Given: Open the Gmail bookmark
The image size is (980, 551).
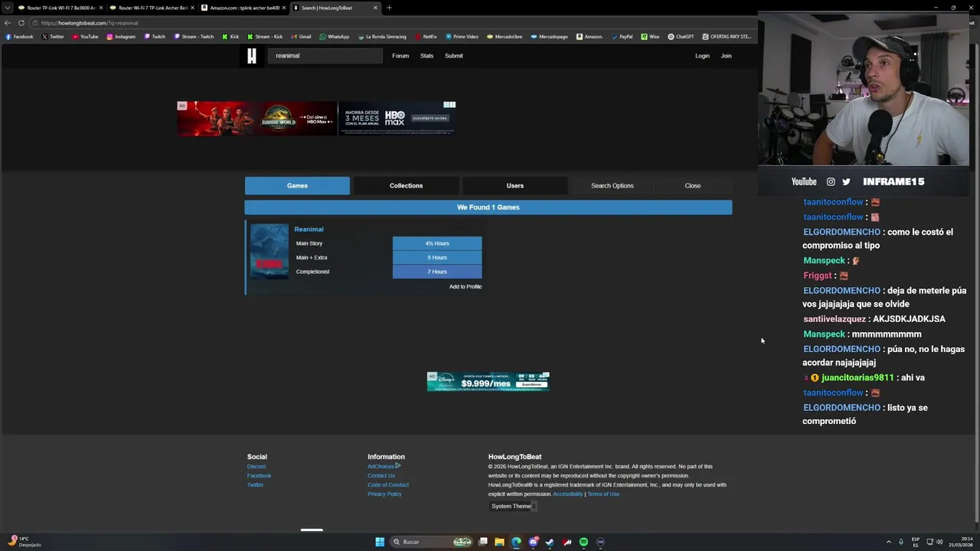Looking at the screenshot, I should tap(301, 37).
